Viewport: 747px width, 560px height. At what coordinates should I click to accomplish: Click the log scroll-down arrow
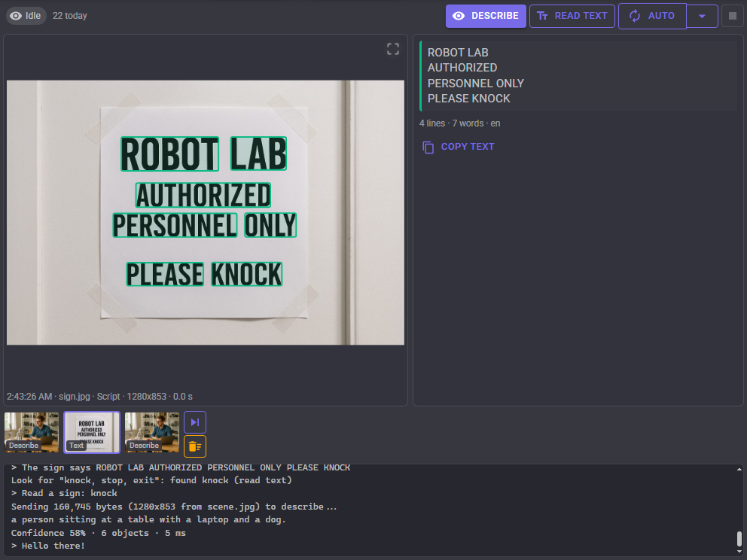point(739,552)
